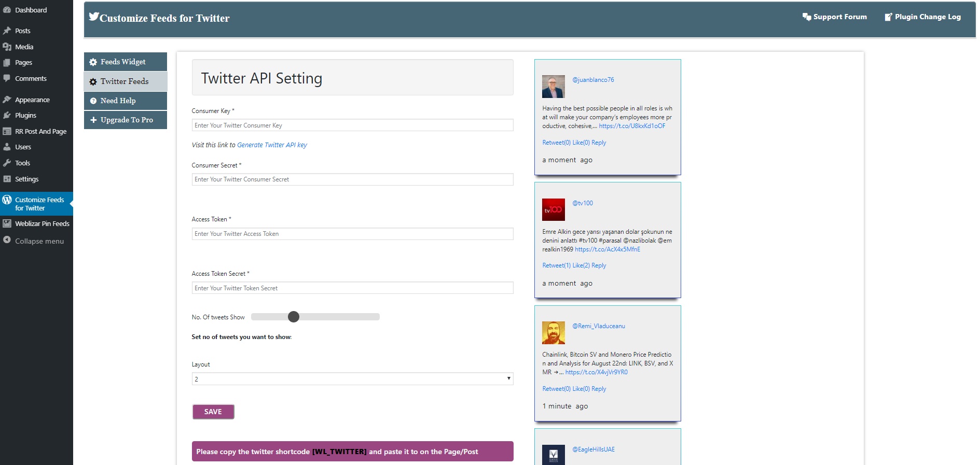Click Reply on the juanblanco76 tweet
Screen dimensions: 980x465
coord(599,143)
